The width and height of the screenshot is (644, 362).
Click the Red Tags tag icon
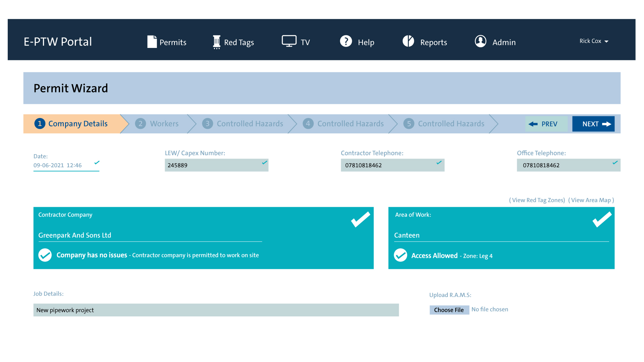pos(217,42)
